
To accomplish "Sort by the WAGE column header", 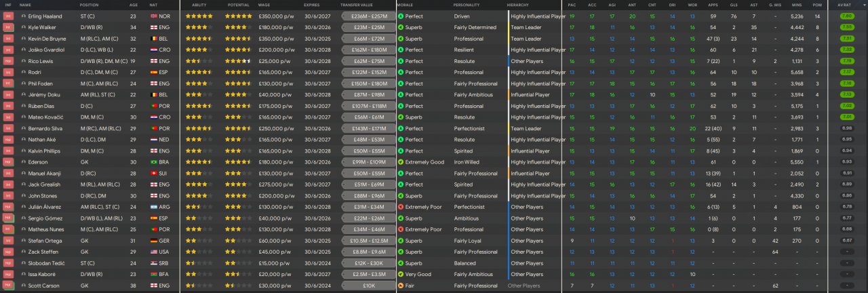I will point(264,5).
